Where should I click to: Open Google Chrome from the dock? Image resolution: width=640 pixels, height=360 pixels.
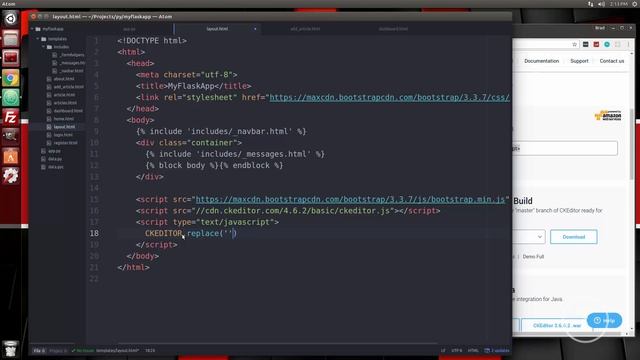(x=11, y=78)
